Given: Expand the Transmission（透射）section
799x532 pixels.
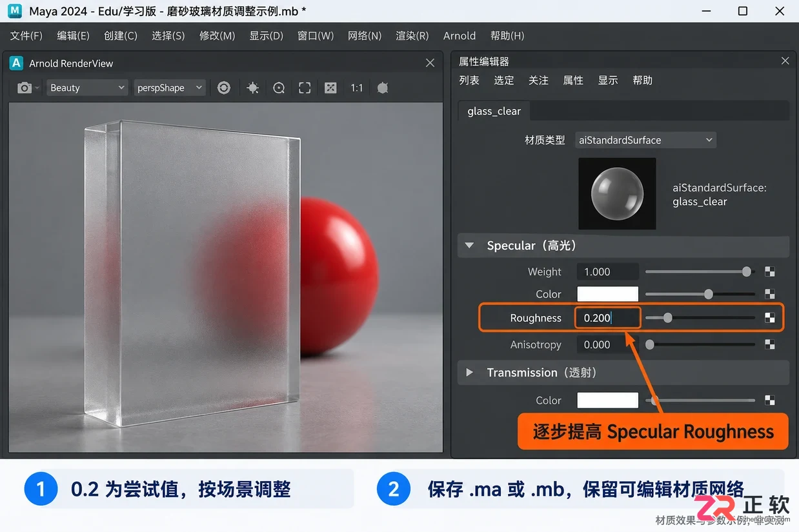Looking at the screenshot, I should point(470,373).
